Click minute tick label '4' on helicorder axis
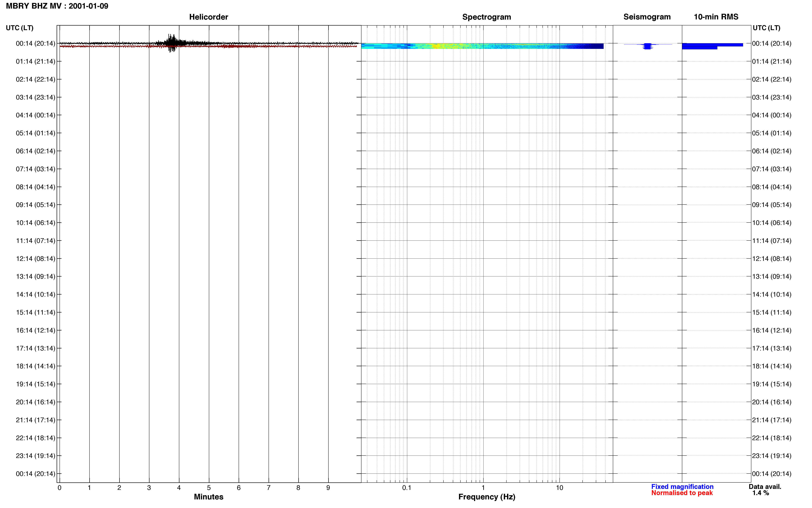Image resolution: width=812 pixels, height=508 pixels. click(179, 488)
